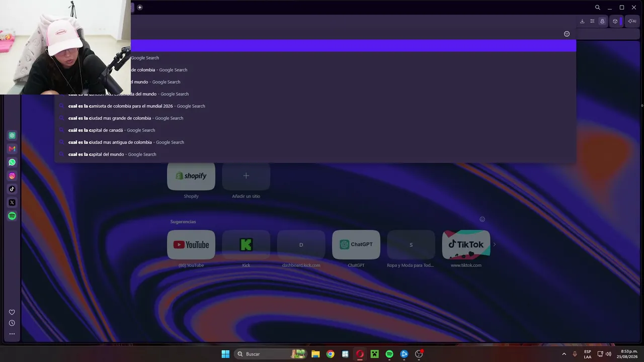Open Gmail from the sidebar
The height and width of the screenshot is (362, 644).
point(12,149)
